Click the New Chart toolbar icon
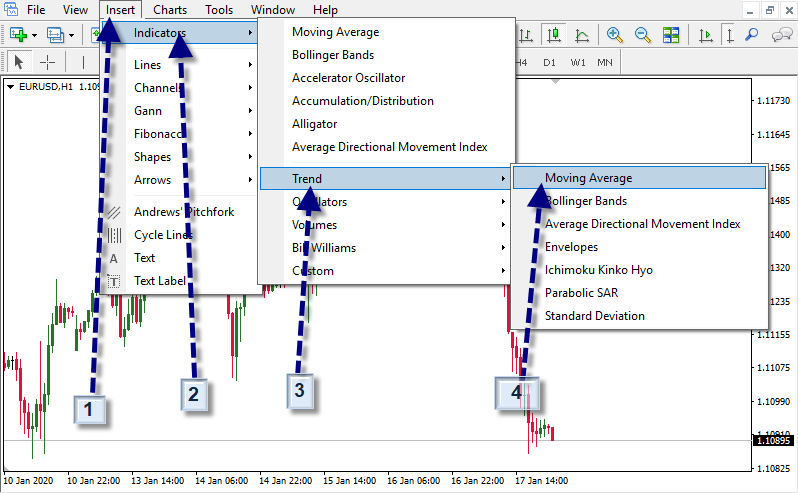Image resolution: width=798 pixels, height=493 pixels. coord(18,35)
